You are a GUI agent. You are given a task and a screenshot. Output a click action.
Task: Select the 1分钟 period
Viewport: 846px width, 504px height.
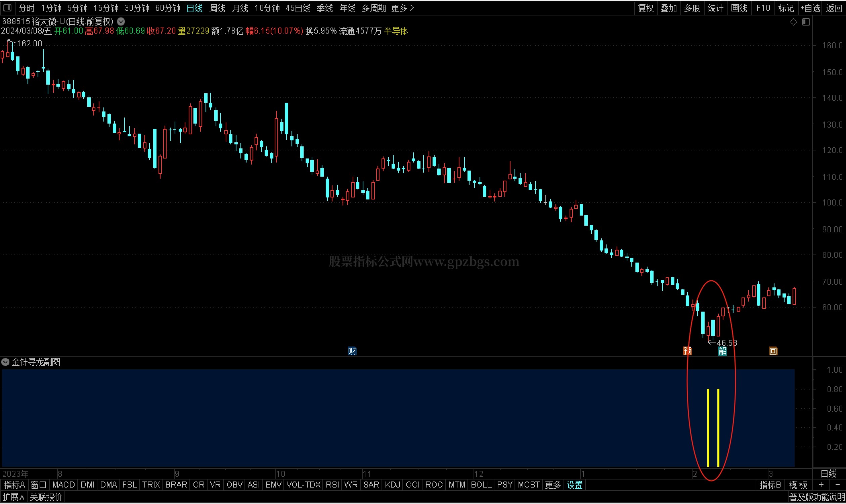(x=51, y=8)
